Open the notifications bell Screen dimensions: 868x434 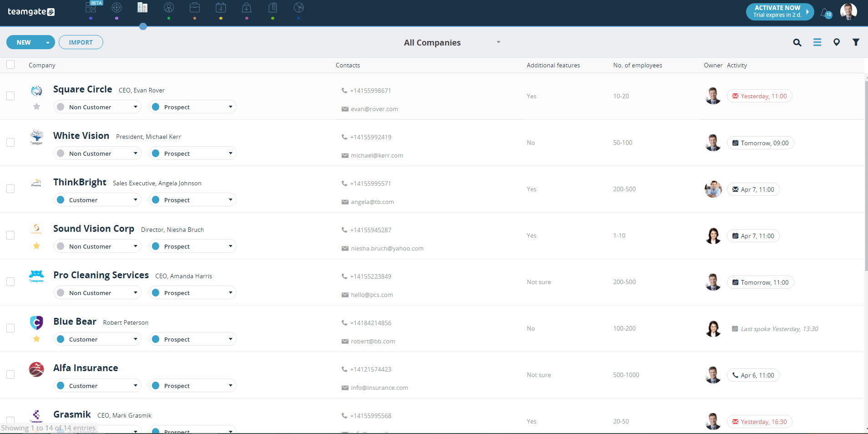pyautogui.click(x=825, y=13)
